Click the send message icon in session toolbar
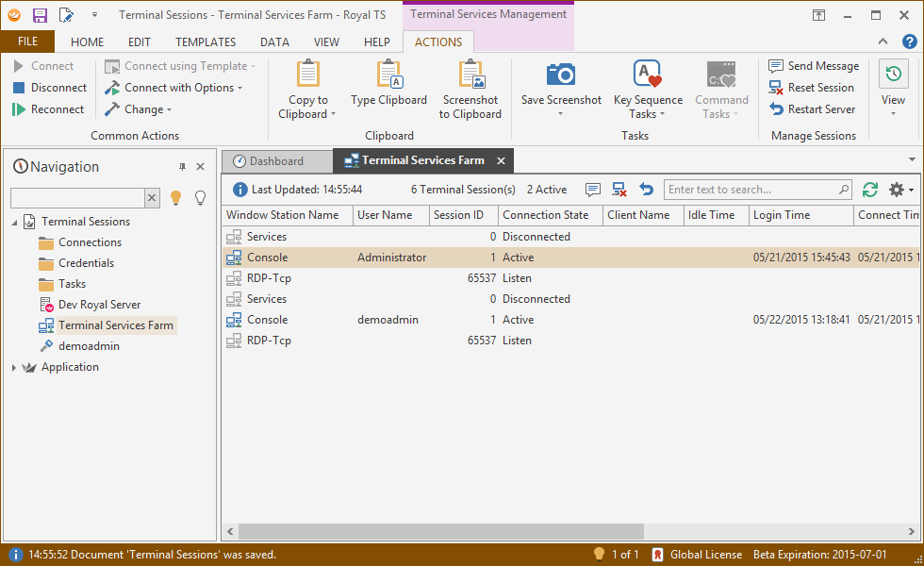The height and width of the screenshot is (566, 924). pyautogui.click(x=593, y=190)
